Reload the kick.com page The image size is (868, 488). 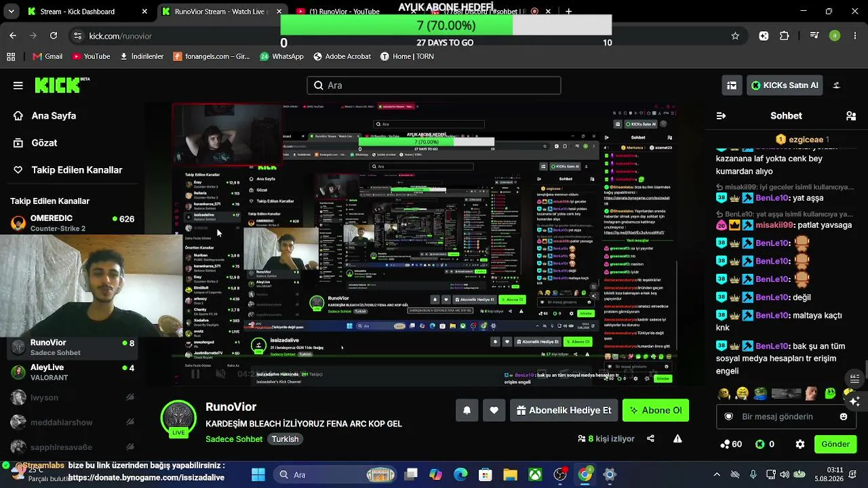coord(54,36)
